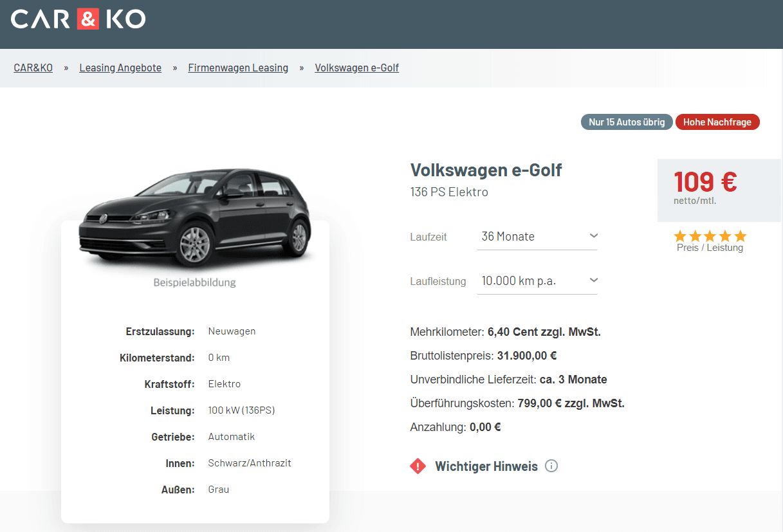Go to CAR&KO breadcrumb link
The image size is (783, 532).
(x=33, y=68)
